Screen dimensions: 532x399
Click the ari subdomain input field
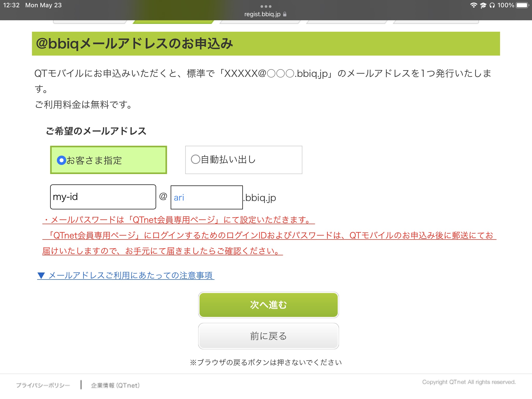(207, 197)
